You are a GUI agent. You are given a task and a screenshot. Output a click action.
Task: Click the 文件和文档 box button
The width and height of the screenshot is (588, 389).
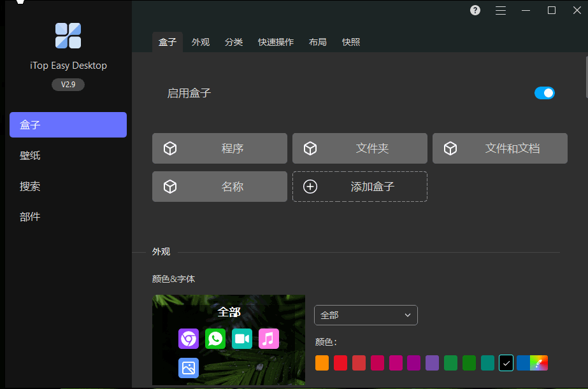click(500, 148)
